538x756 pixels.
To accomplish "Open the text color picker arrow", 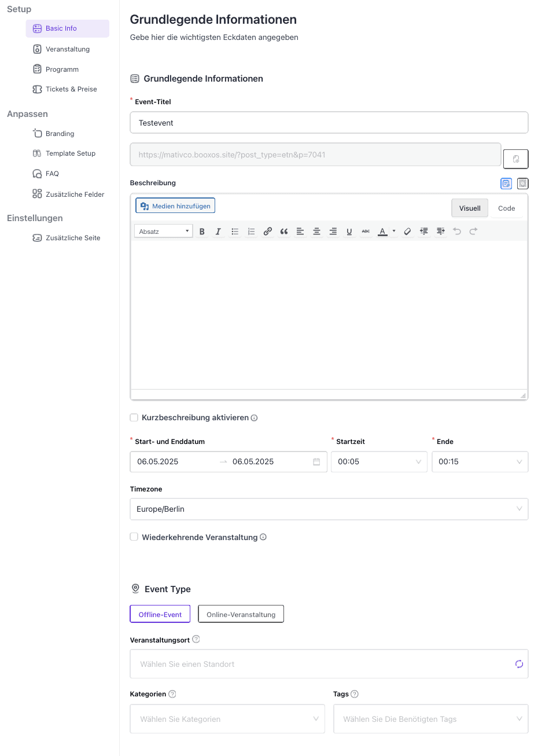I will point(394,232).
